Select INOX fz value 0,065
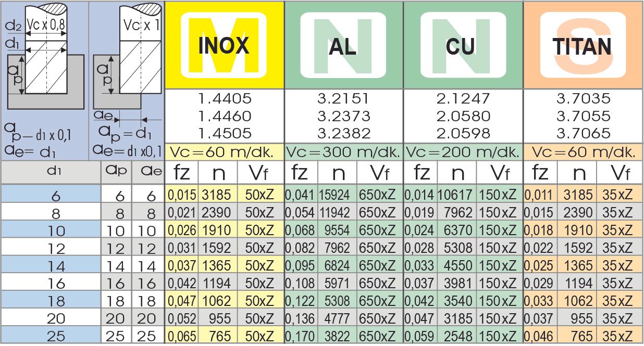Screen dimensions: 644x346 181,336
